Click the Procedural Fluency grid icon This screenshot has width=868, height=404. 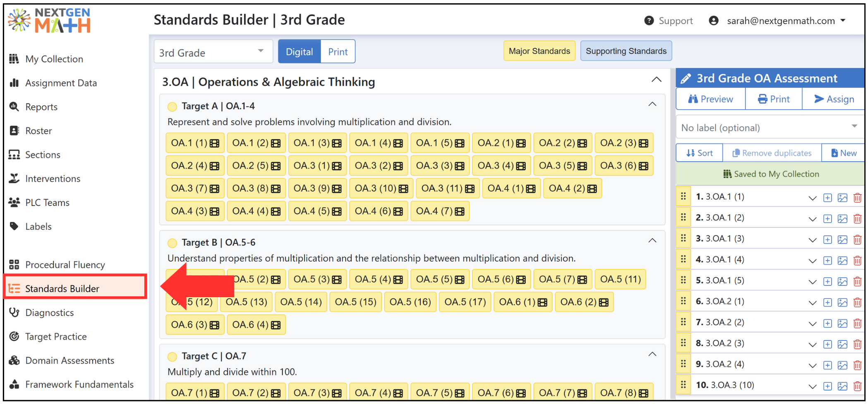(14, 265)
